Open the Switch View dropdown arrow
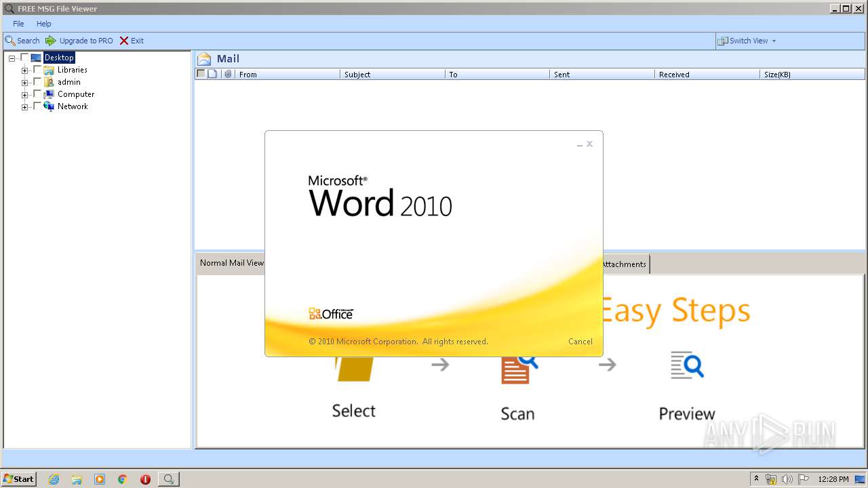This screenshot has height=488, width=868. [774, 41]
